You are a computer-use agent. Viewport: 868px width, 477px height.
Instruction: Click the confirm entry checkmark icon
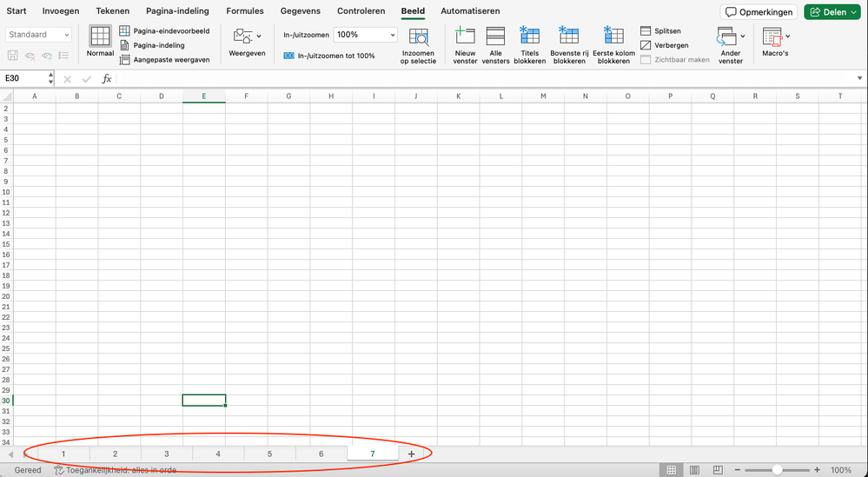coord(86,79)
